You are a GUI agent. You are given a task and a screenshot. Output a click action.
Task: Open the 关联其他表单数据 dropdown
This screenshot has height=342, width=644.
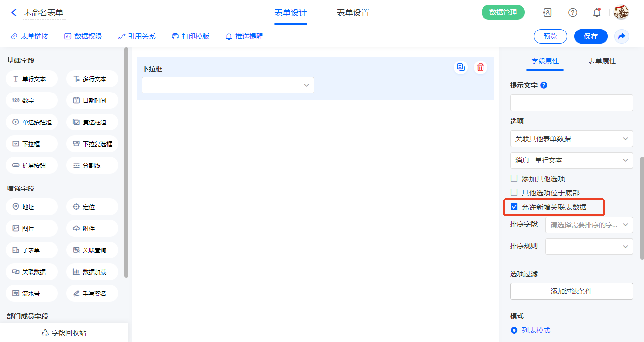571,139
